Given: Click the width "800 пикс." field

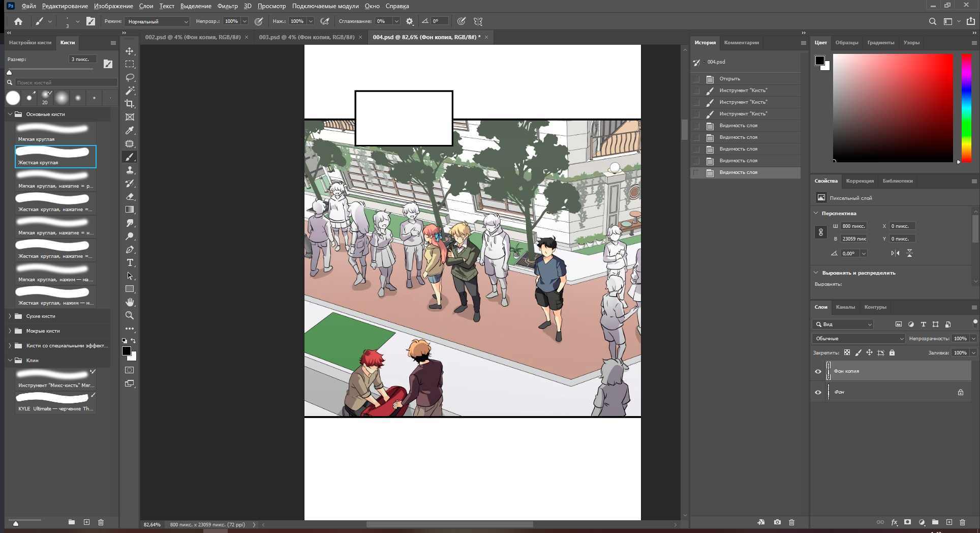Looking at the screenshot, I should pos(853,226).
